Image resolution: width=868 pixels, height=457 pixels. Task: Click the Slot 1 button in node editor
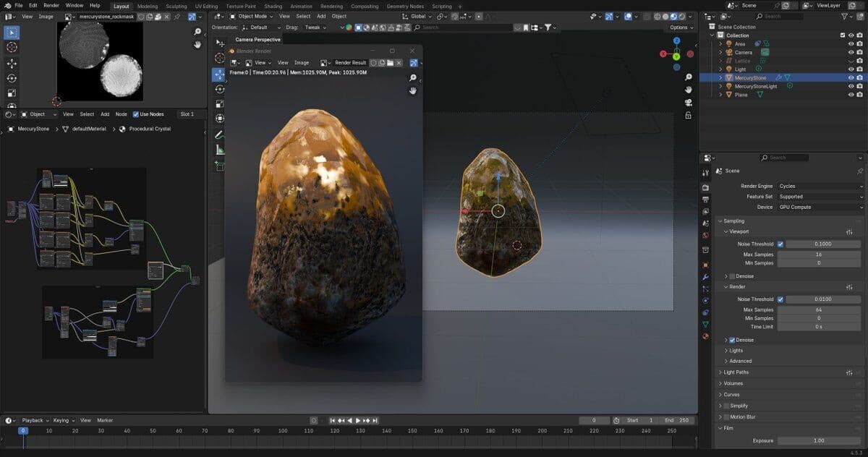[187, 114]
